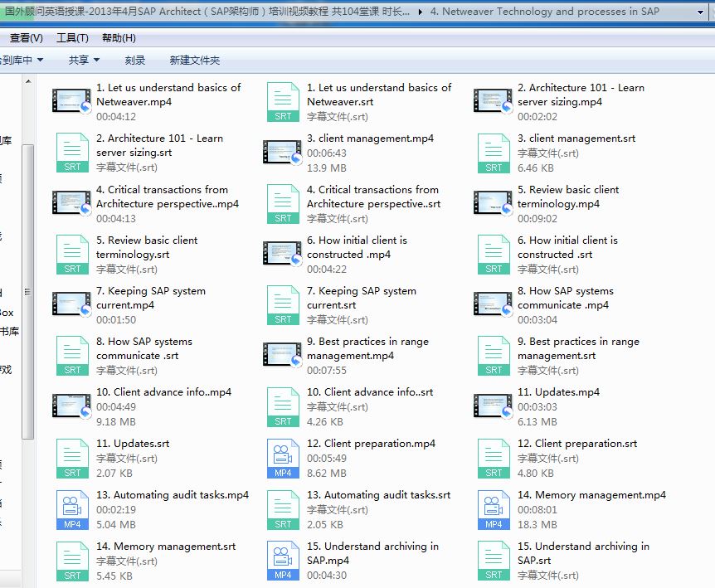Select file name 14. Memory management.mp4
Image resolution: width=715 pixels, height=588 pixels.
pyautogui.click(x=591, y=495)
